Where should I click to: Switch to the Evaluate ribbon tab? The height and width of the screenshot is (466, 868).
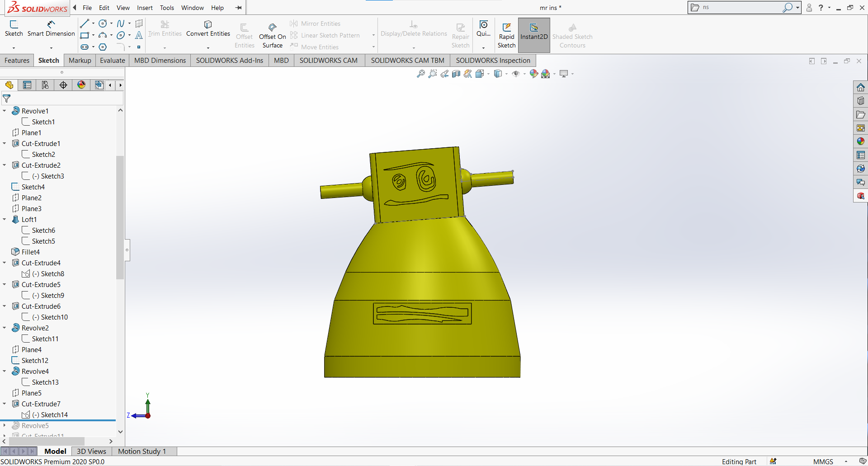tap(112, 60)
